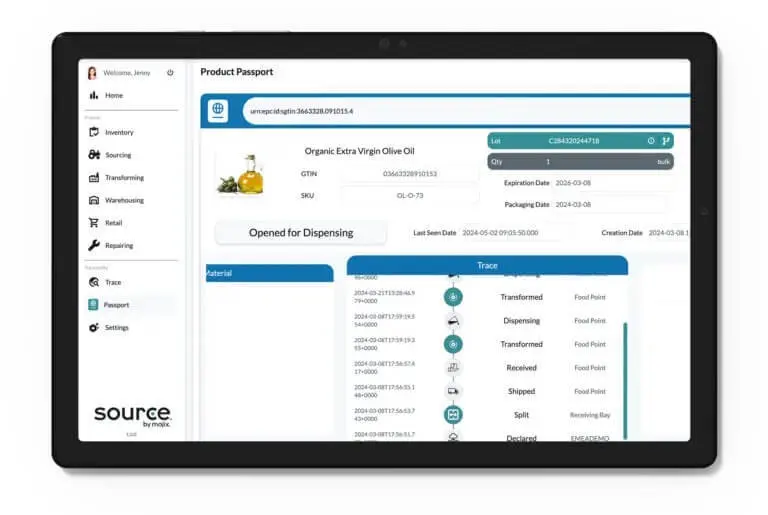
Task: Click the power logout icon beside Welcome
Action: click(x=170, y=73)
